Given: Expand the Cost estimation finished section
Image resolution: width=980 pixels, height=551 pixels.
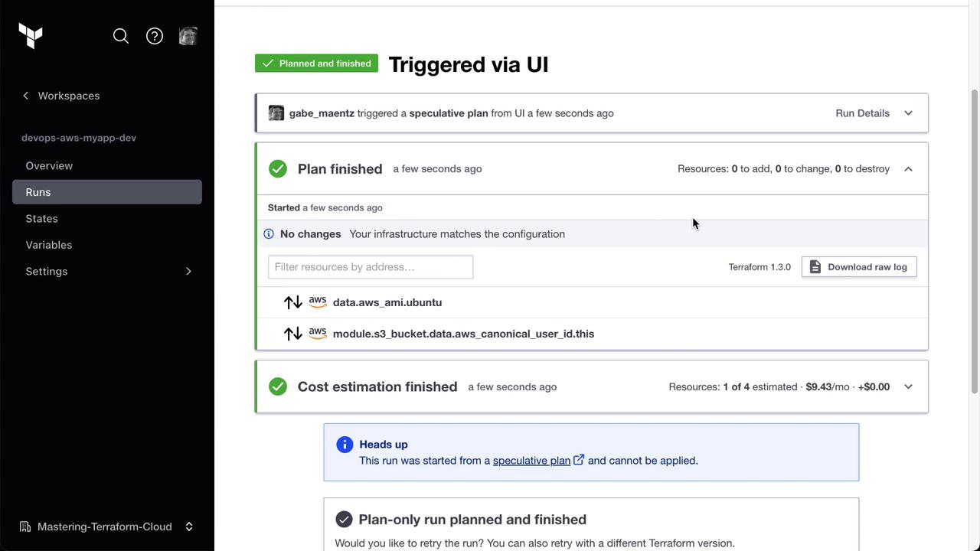Looking at the screenshot, I should point(908,387).
